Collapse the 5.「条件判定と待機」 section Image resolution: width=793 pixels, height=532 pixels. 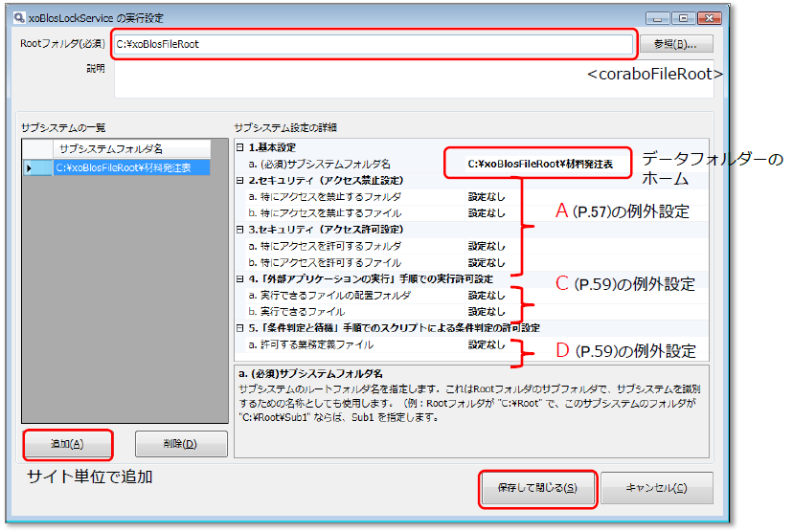point(240,328)
